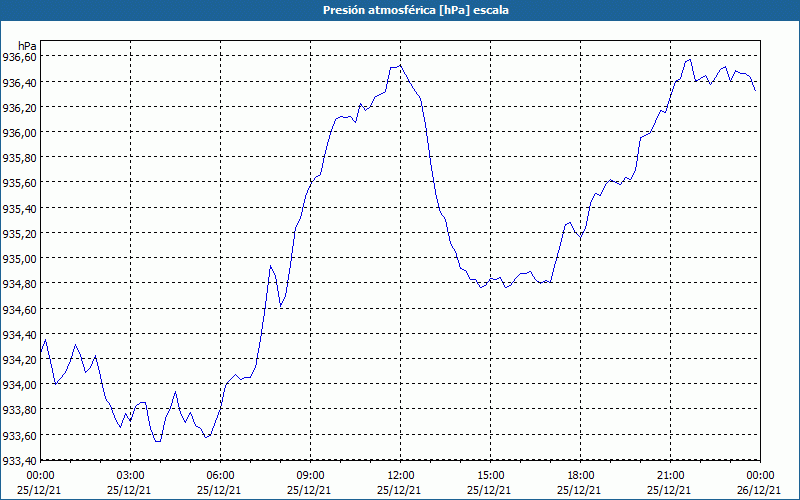Click the 15:00 time axis label
800x500 pixels.
[x=490, y=476]
